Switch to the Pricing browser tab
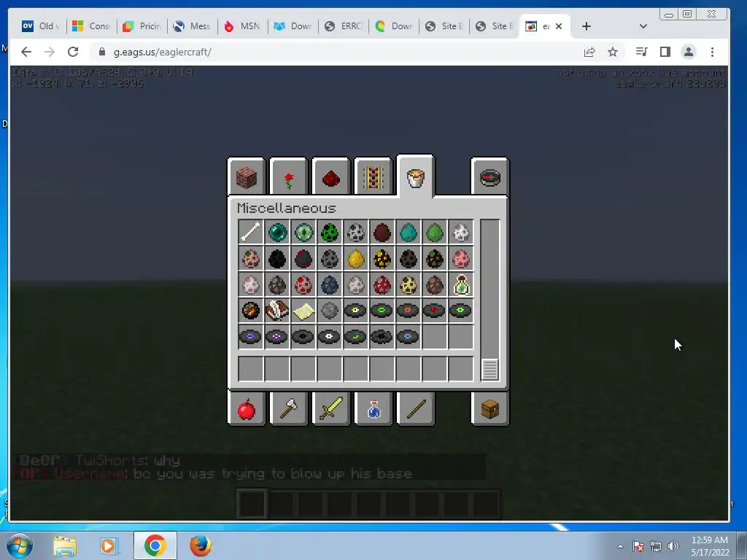The height and width of the screenshot is (560, 747). point(142,26)
